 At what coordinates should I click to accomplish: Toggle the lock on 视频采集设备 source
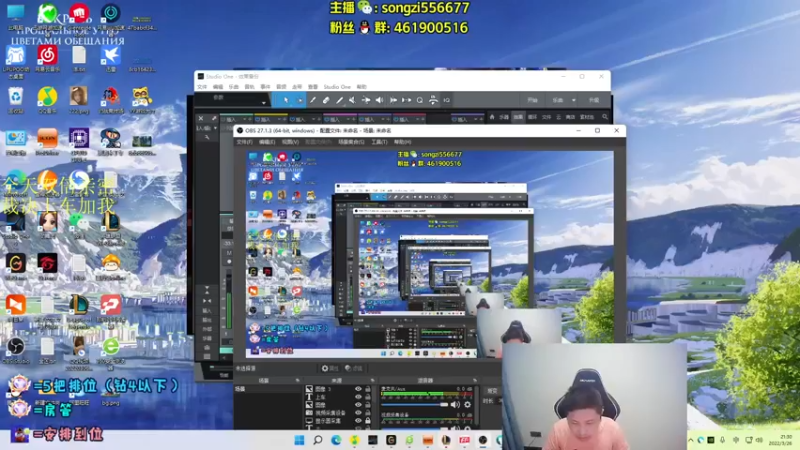pyautogui.click(x=367, y=413)
